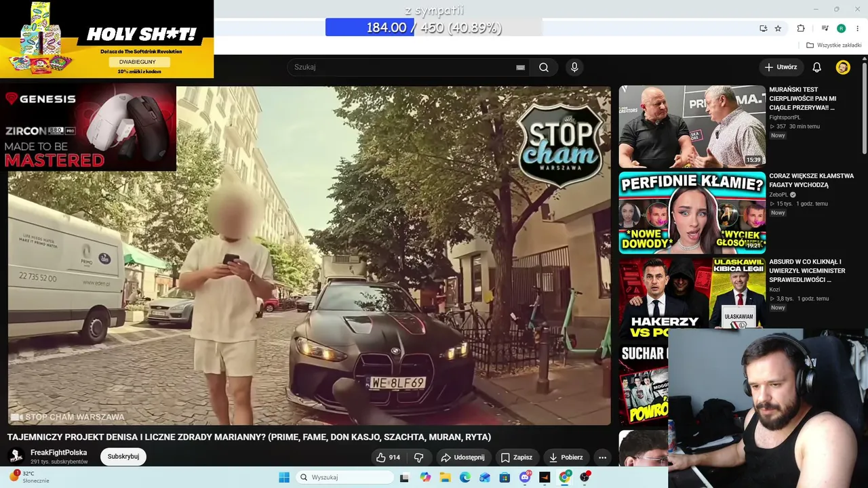The width and height of the screenshot is (868, 488).
Task: Open video titled 'MURAŃSKI TEST CIERPLIWOŚCI!! PAN MI CIĄGLE PRZERYWA!!'
Action: 803,98
